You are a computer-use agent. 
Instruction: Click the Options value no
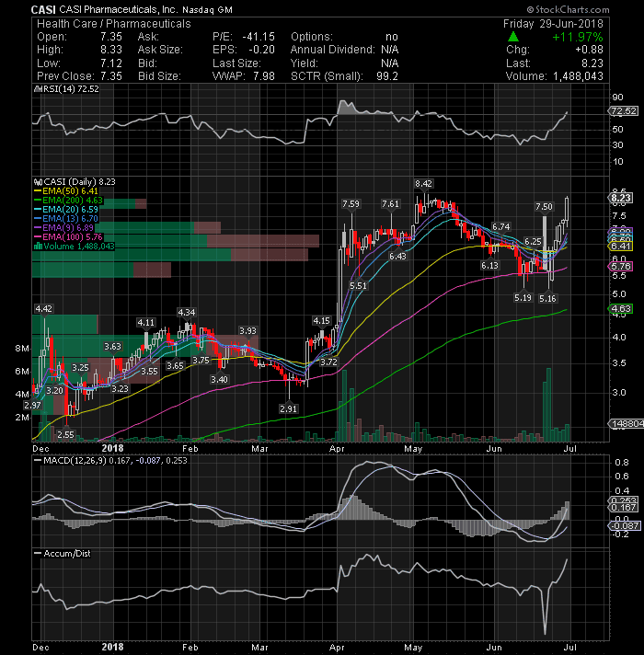click(x=392, y=37)
